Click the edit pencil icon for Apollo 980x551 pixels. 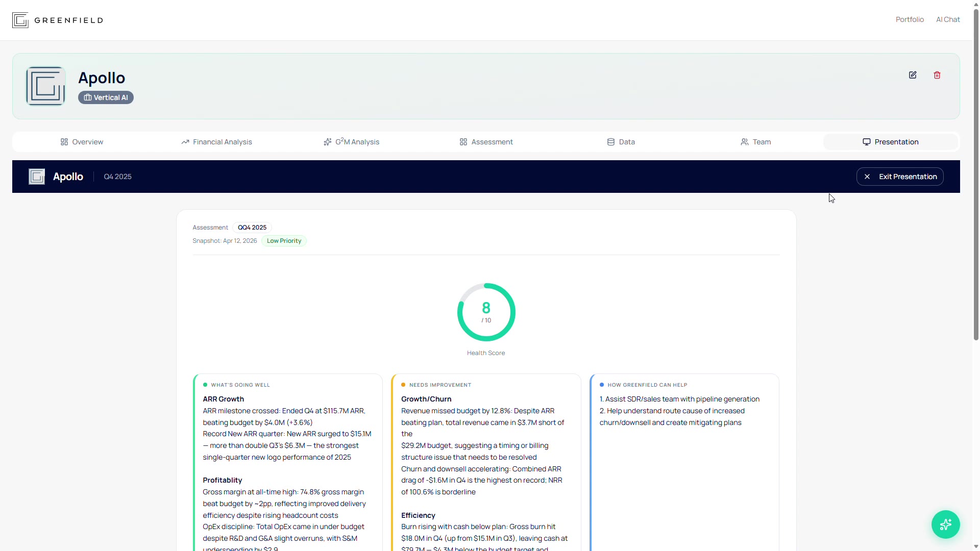pyautogui.click(x=913, y=75)
